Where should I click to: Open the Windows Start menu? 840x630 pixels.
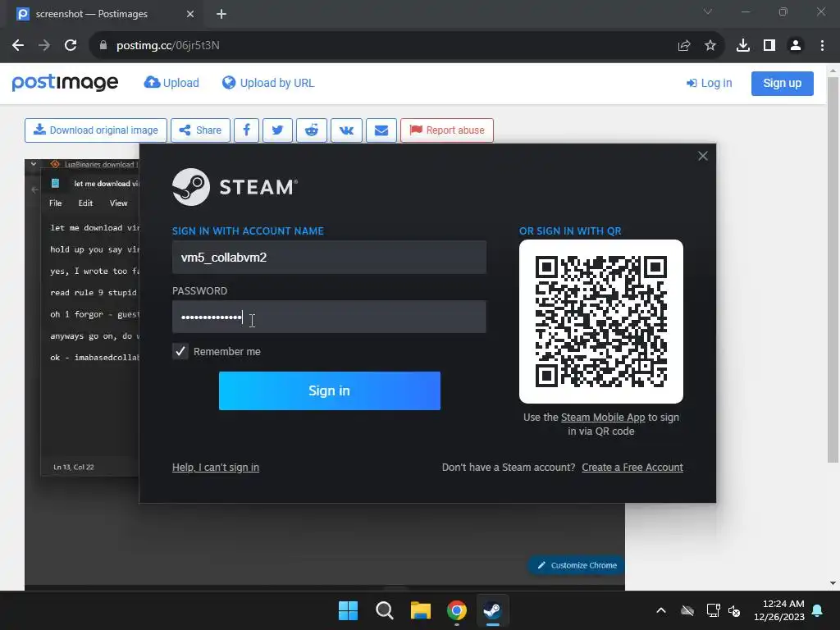[348, 610]
